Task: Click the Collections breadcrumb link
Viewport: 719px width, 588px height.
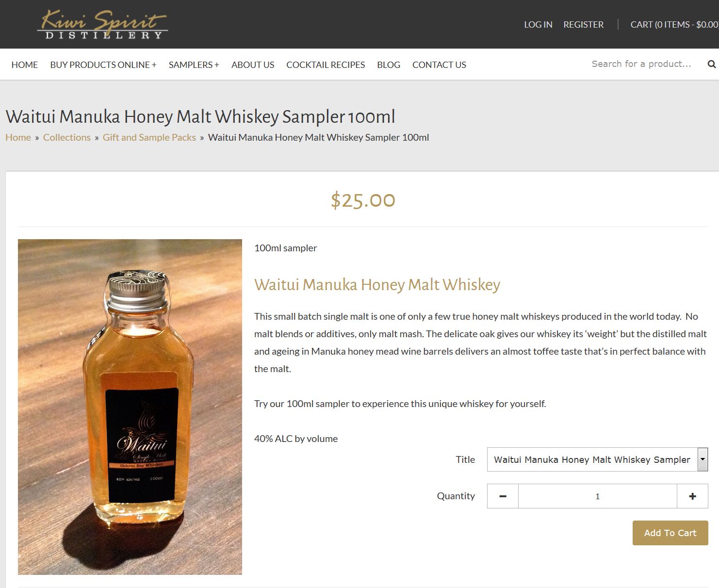Action: point(67,137)
